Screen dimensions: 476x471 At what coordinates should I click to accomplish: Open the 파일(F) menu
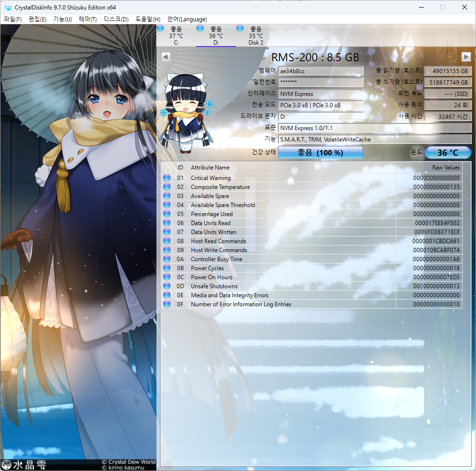tap(13, 19)
